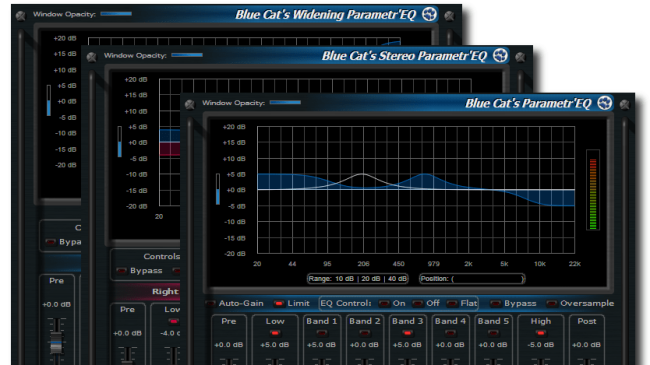The image size is (650, 365).
Task: Click the globe logo in Parametr'EQ title bar
Action: click(x=605, y=103)
